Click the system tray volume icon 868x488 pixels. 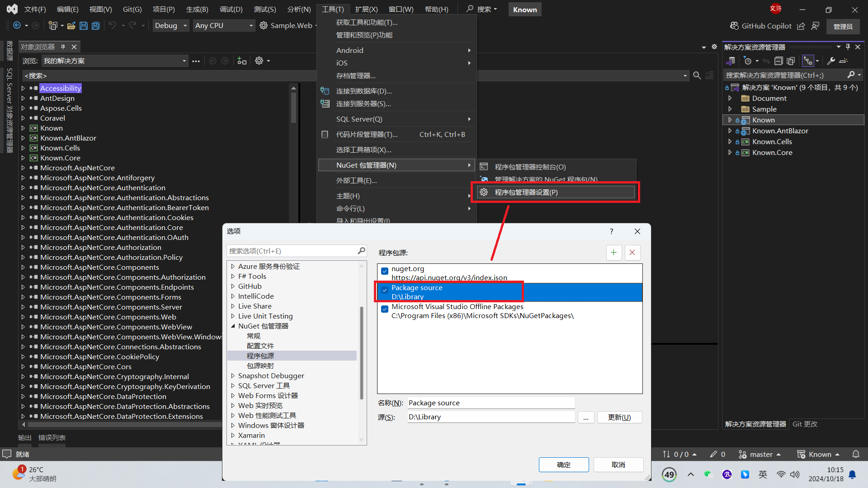click(x=795, y=474)
